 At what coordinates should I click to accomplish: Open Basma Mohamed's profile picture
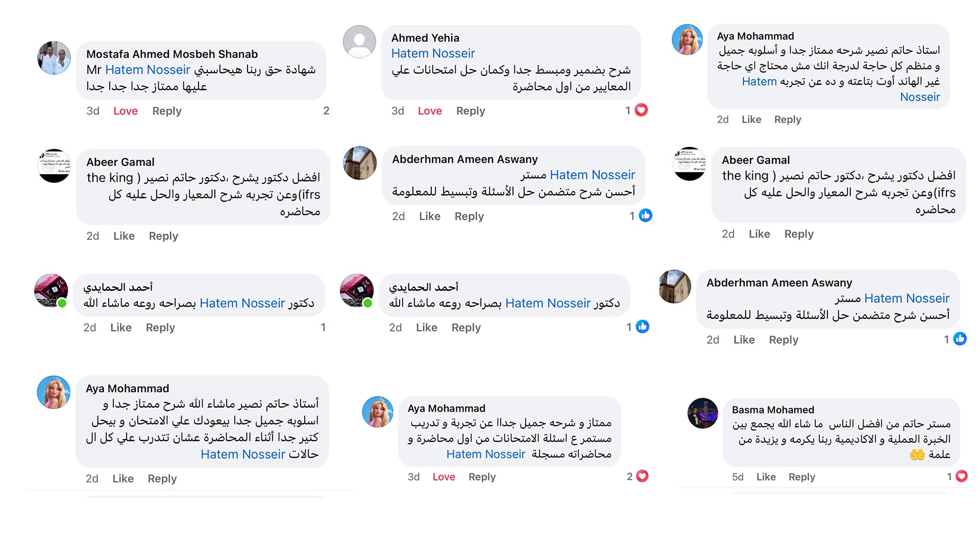tap(703, 413)
